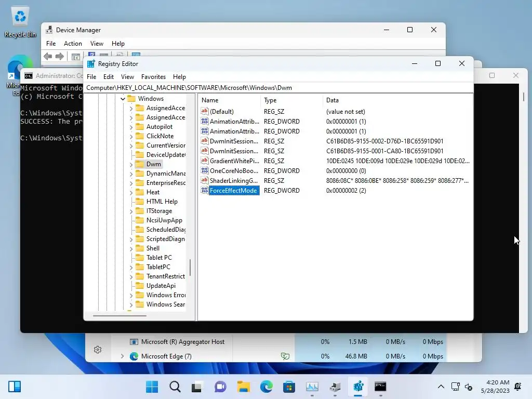Click the Dwm folder icon in tree
Image resolution: width=532 pixels, height=399 pixels.
click(x=139, y=164)
